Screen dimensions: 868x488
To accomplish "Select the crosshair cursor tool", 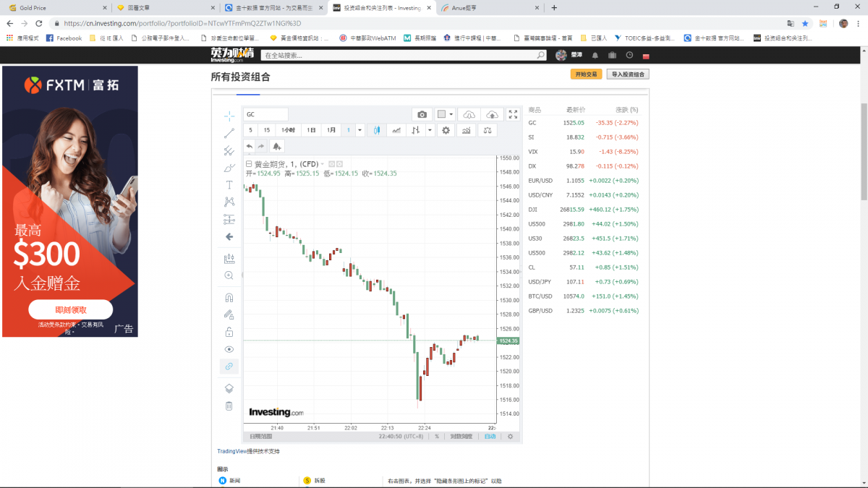I will (229, 116).
